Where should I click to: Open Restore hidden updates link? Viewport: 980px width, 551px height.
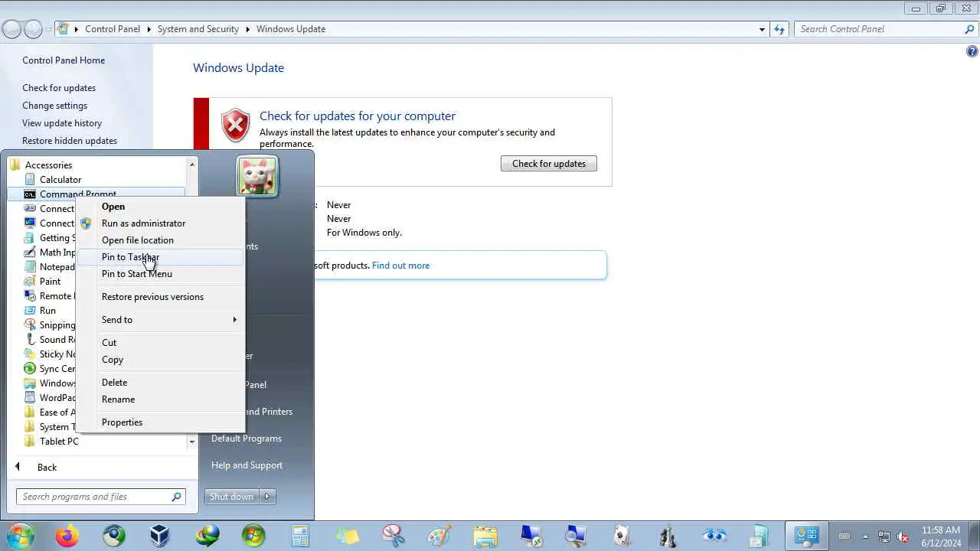point(70,141)
